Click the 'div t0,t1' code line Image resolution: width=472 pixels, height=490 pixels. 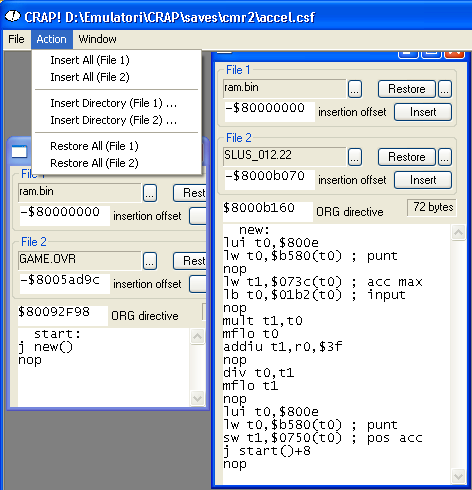point(259,373)
